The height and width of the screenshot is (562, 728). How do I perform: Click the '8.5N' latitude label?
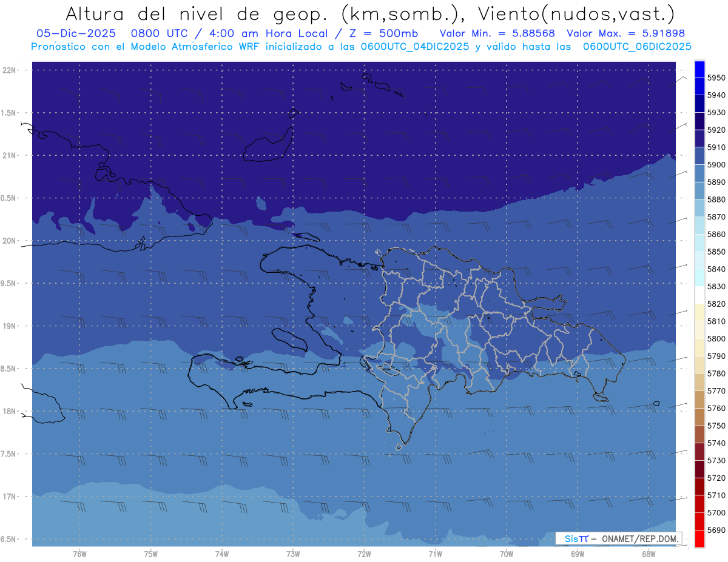tap(9, 369)
